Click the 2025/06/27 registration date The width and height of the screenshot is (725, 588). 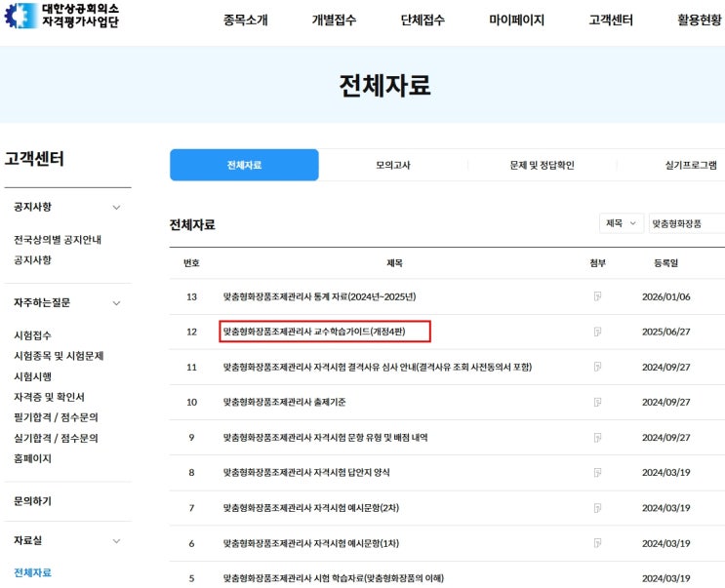[665, 332]
